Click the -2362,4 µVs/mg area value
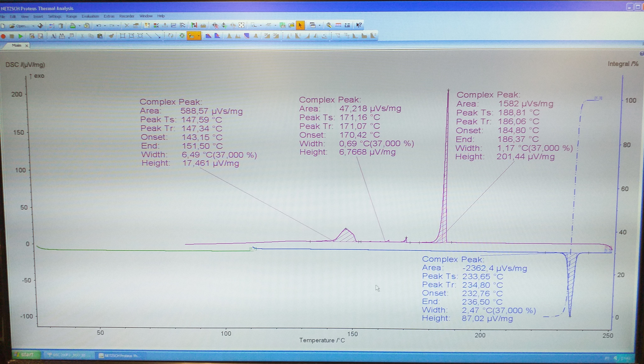The image size is (644, 364). (495, 268)
